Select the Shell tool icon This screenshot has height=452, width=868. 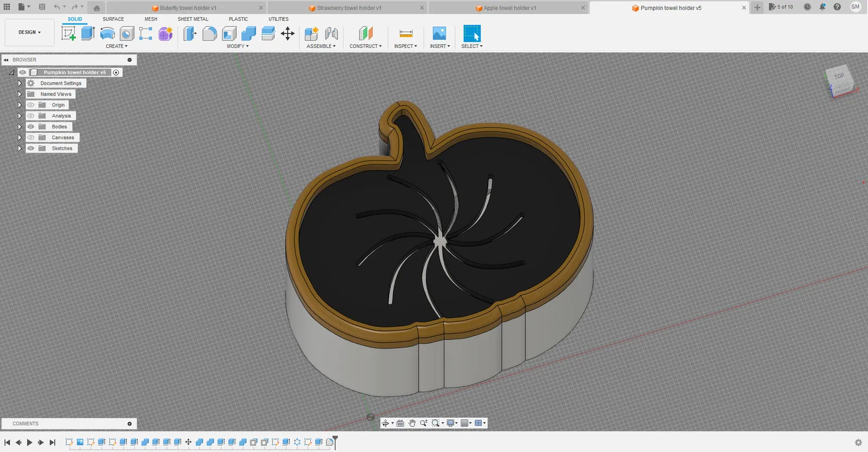coord(229,34)
